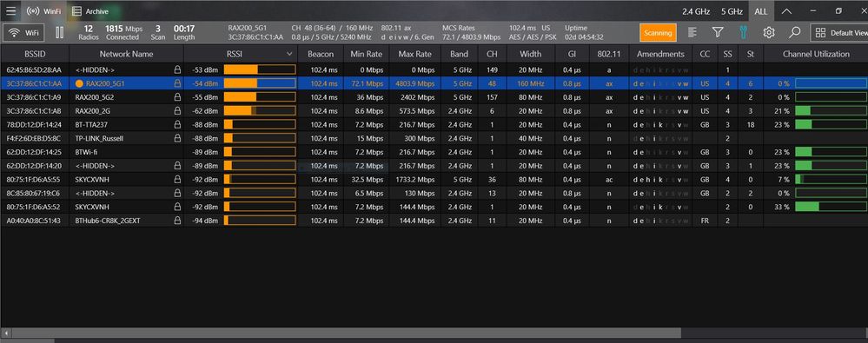Open the settings gear

769,33
